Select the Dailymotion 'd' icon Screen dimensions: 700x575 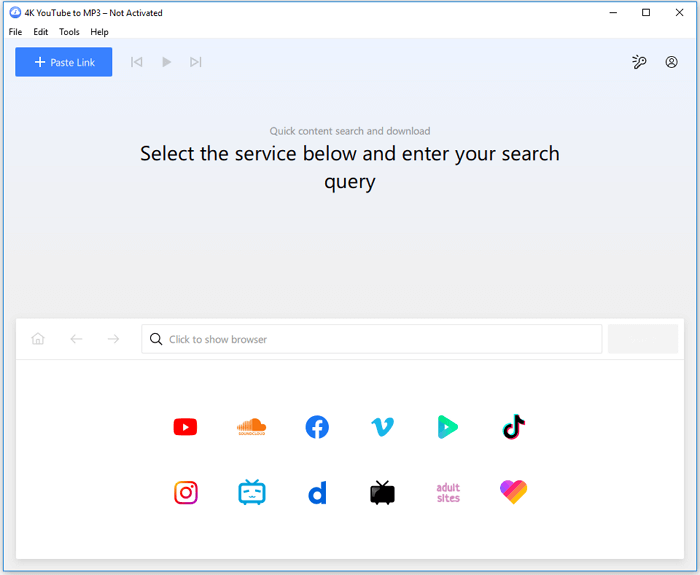[317, 492]
